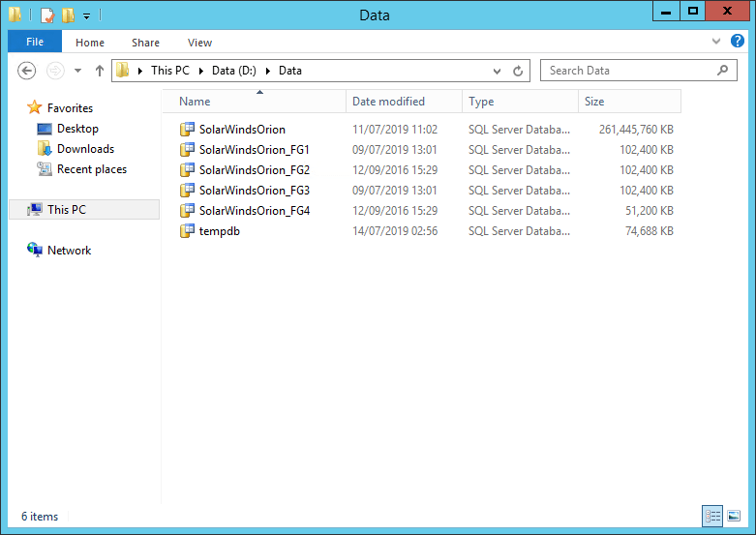
Task: Sort by the Size column header
Action: click(630, 102)
